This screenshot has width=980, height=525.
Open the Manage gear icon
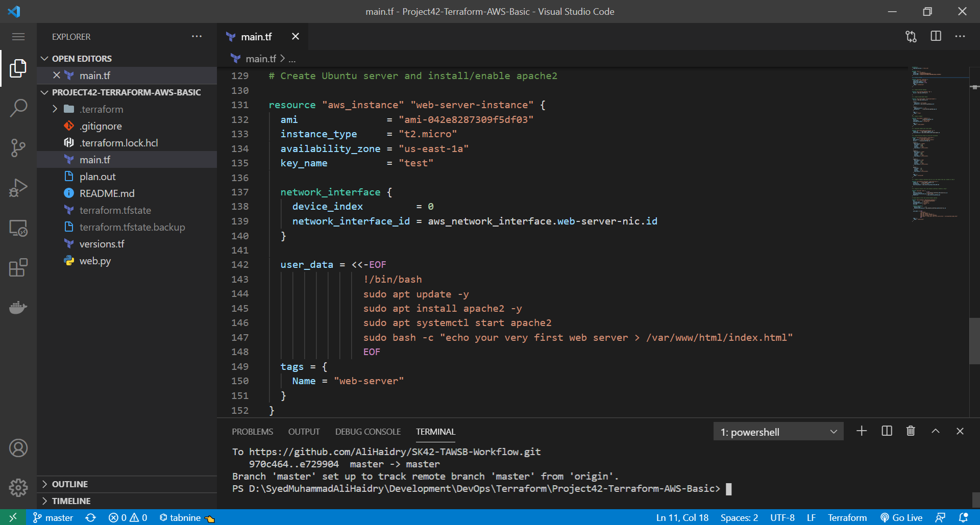coord(18,487)
